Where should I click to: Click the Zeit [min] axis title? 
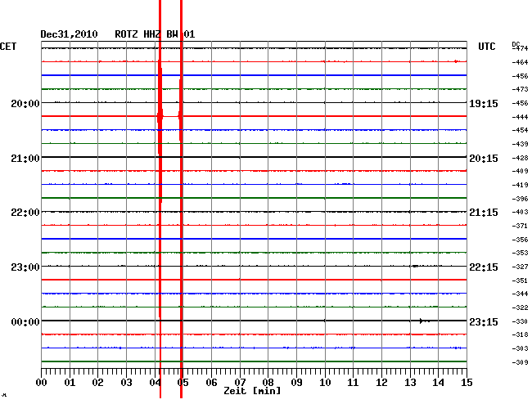252,391
